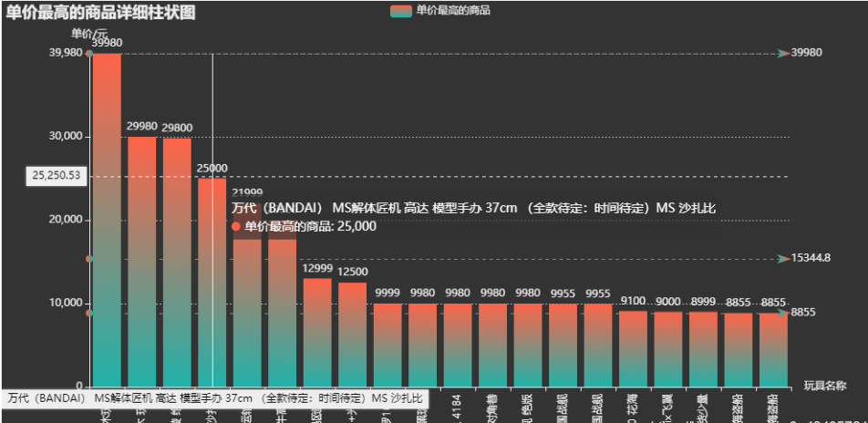Click the x-axis pointer label 万代（BANDAI） at bottom

coord(215,398)
